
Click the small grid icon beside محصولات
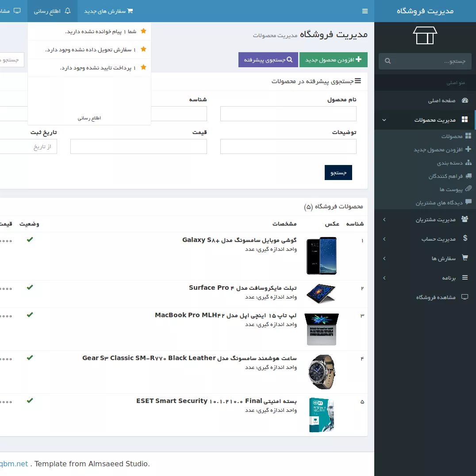point(468,136)
